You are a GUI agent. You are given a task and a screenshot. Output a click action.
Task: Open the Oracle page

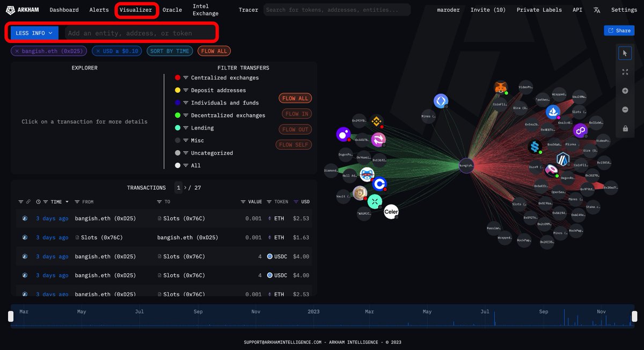[x=172, y=10]
